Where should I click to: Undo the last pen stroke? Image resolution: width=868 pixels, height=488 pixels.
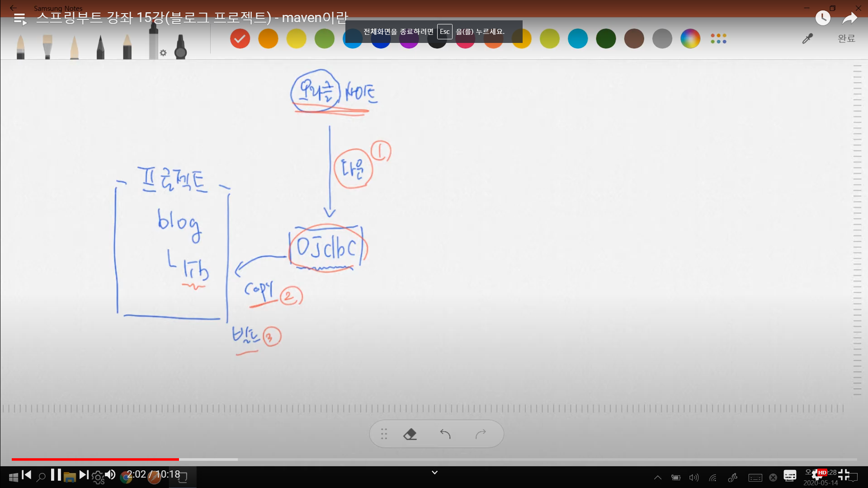pyautogui.click(x=445, y=434)
